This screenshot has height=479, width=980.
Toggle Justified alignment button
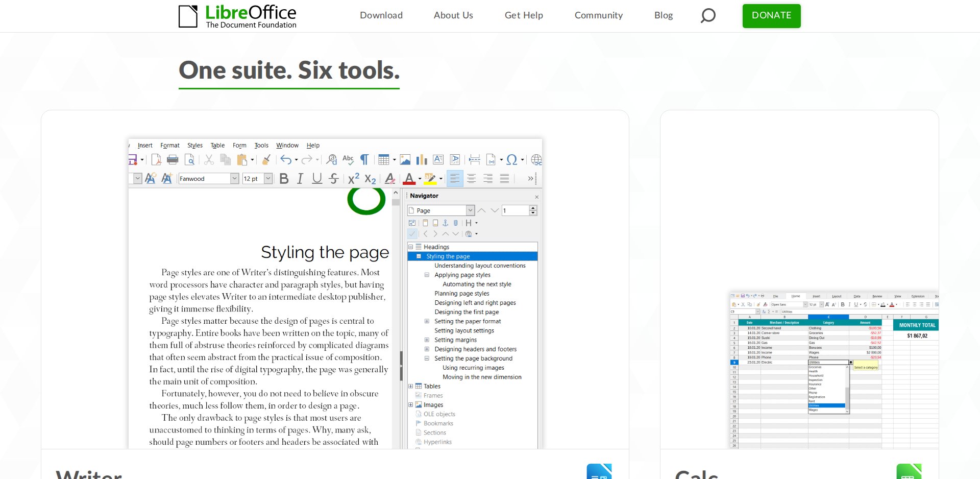[x=505, y=178]
